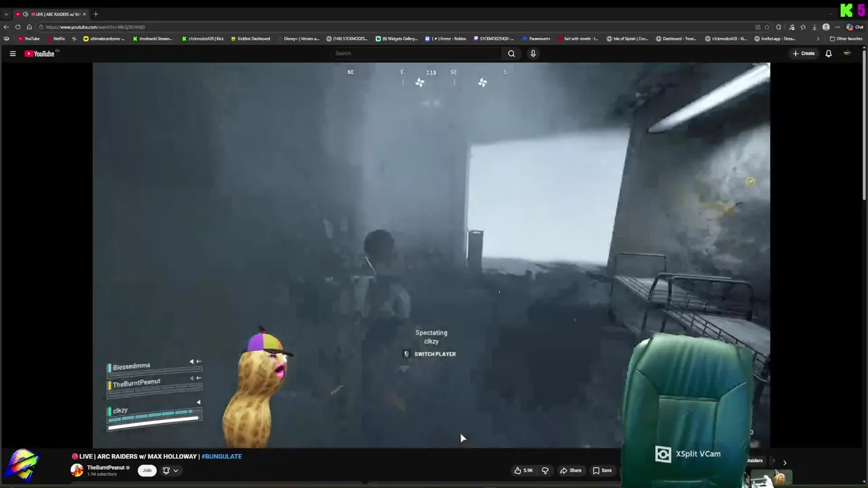The image size is (868, 488).
Task: Open the Create menu on YouTube
Action: pyautogui.click(x=804, y=54)
